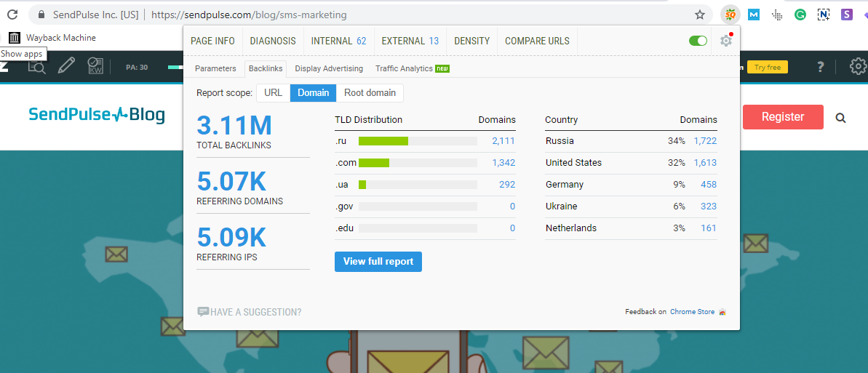Open the MozBar KW page optimization icon

pyautogui.click(x=95, y=66)
